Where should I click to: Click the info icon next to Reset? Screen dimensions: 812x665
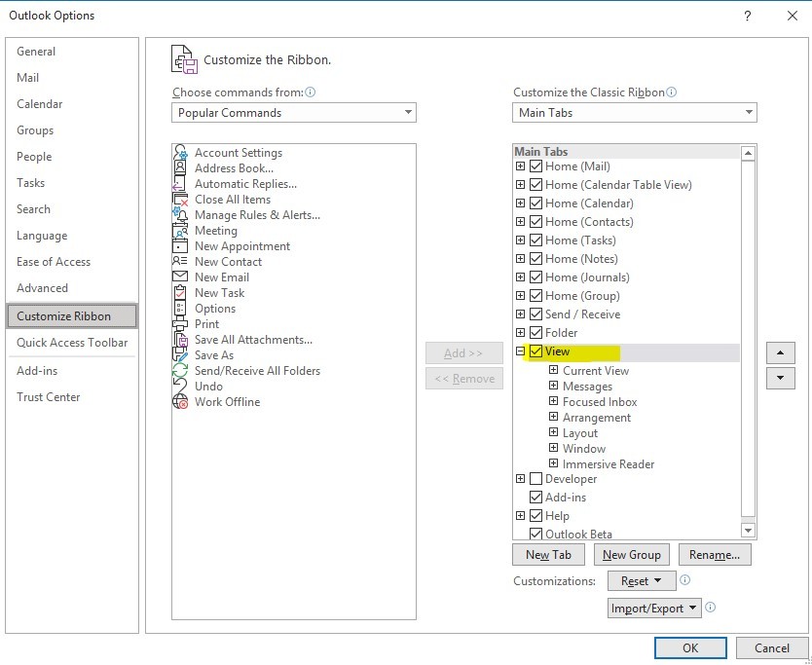tap(684, 579)
